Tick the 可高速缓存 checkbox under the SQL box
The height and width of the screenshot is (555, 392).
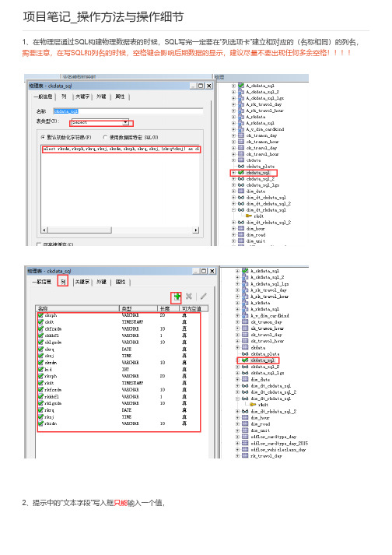(x=39, y=244)
